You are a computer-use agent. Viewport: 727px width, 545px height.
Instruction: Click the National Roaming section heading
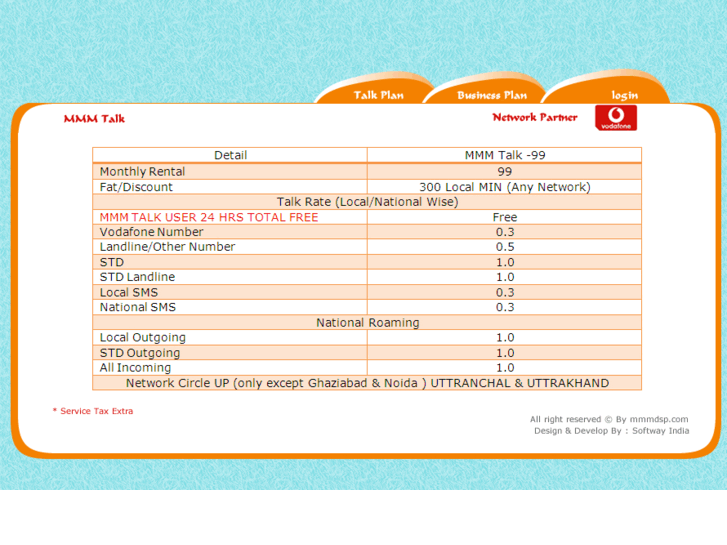tap(368, 322)
